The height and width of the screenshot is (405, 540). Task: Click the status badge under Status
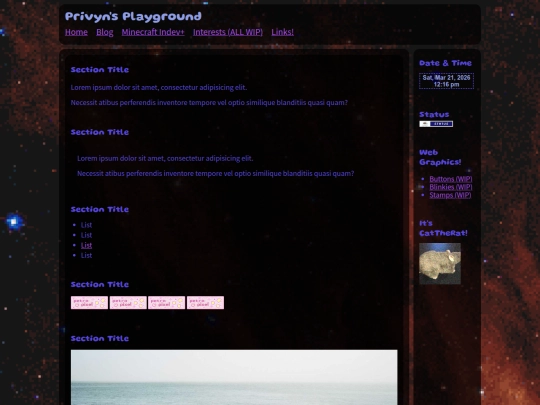[x=436, y=124]
